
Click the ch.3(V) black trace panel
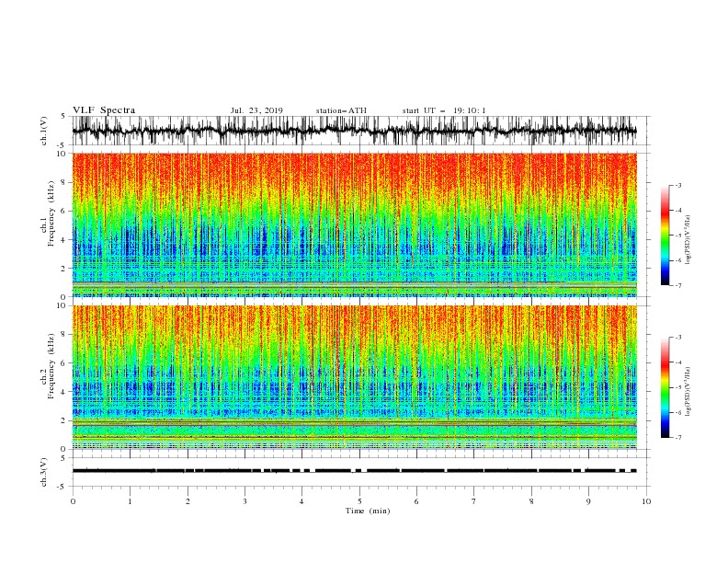pos(361,472)
